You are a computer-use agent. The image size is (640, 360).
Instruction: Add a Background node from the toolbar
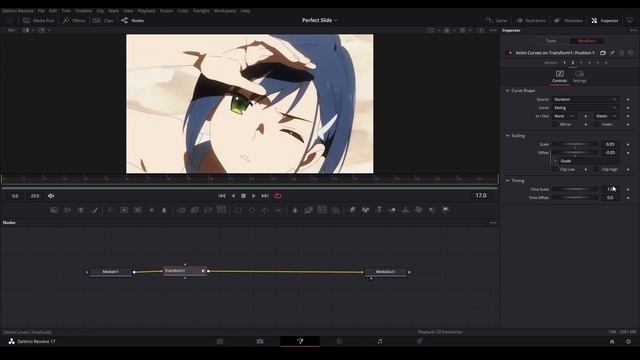(54, 210)
